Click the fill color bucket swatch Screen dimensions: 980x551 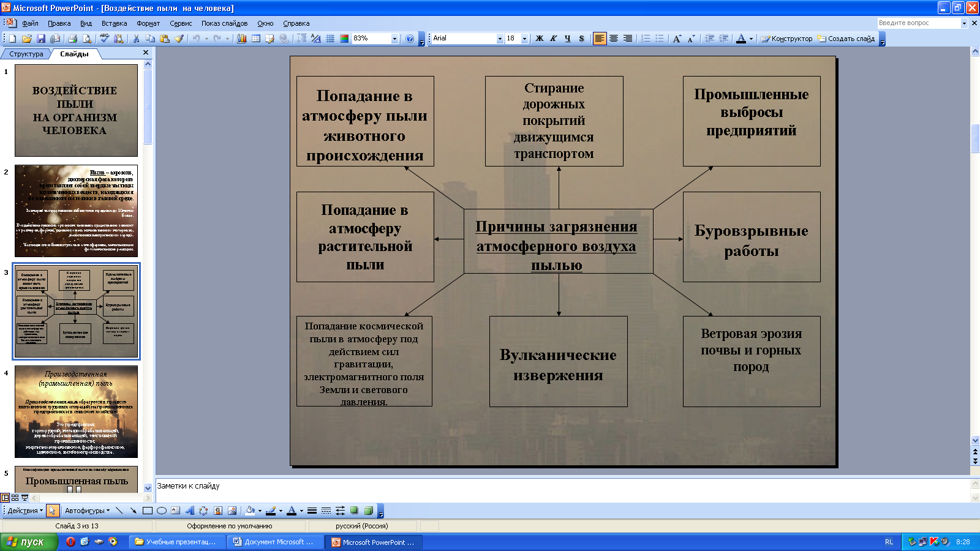click(250, 511)
